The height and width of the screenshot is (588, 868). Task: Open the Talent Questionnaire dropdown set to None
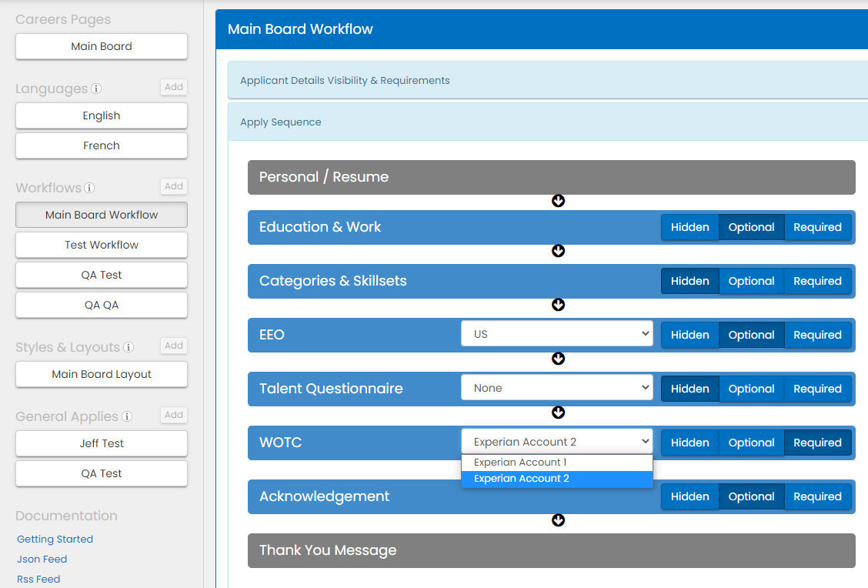coord(556,387)
